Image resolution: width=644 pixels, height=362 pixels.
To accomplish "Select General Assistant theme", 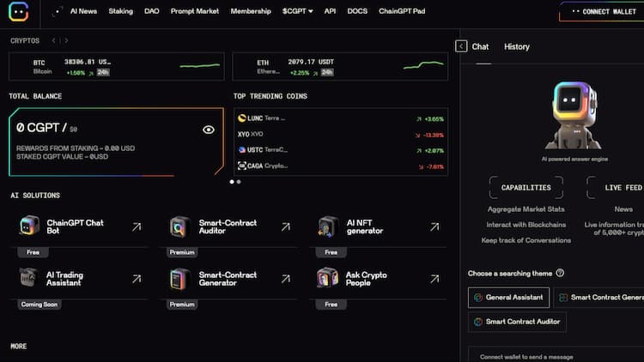I will [509, 298].
